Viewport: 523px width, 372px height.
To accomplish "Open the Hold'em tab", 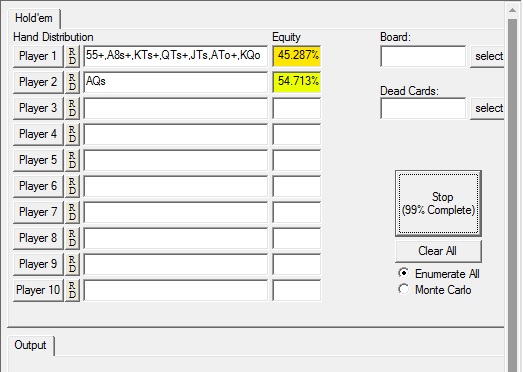I will pyautogui.click(x=34, y=18).
